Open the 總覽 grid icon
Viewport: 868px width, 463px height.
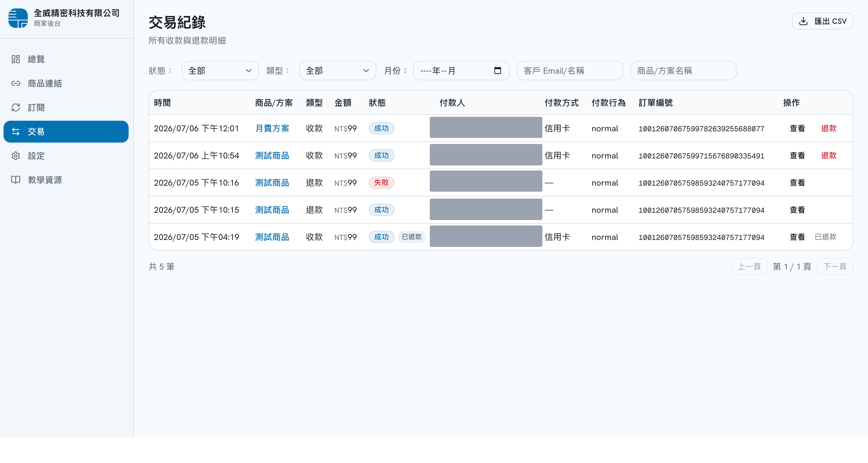click(x=15, y=59)
